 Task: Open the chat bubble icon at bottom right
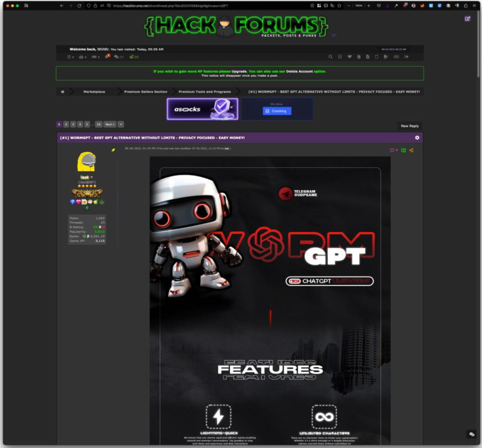point(471,434)
